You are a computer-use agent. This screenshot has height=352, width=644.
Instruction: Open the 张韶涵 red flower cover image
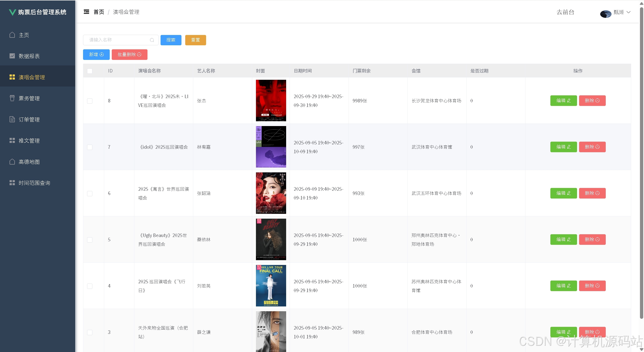pos(271,193)
